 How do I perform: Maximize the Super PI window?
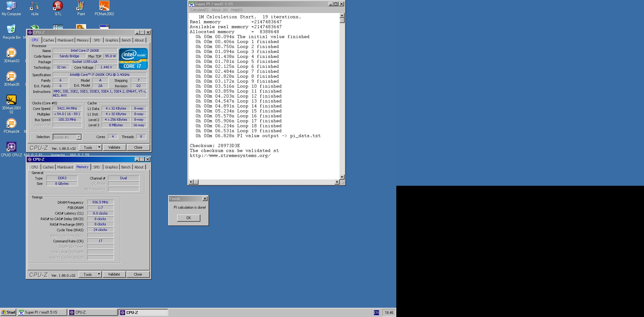tap(336, 4)
